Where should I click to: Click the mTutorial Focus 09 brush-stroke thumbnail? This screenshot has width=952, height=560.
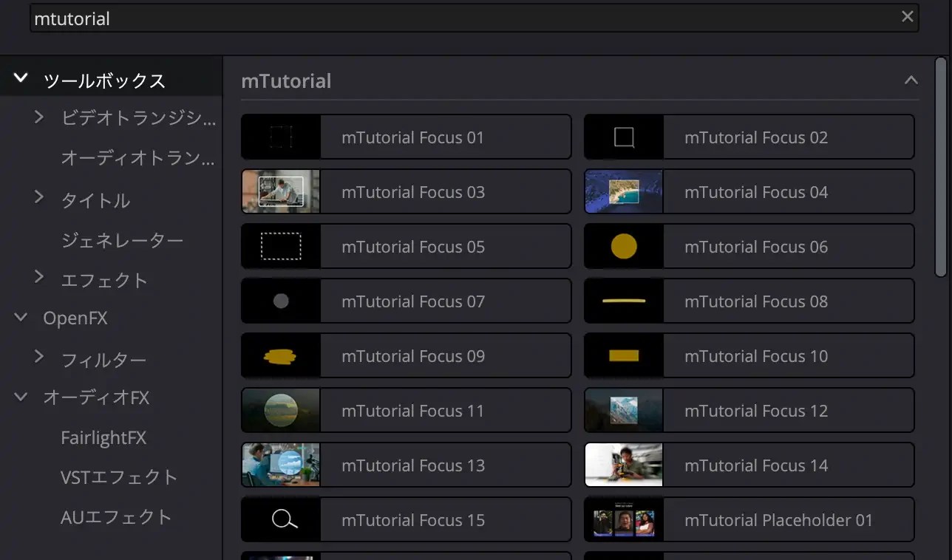click(281, 355)
